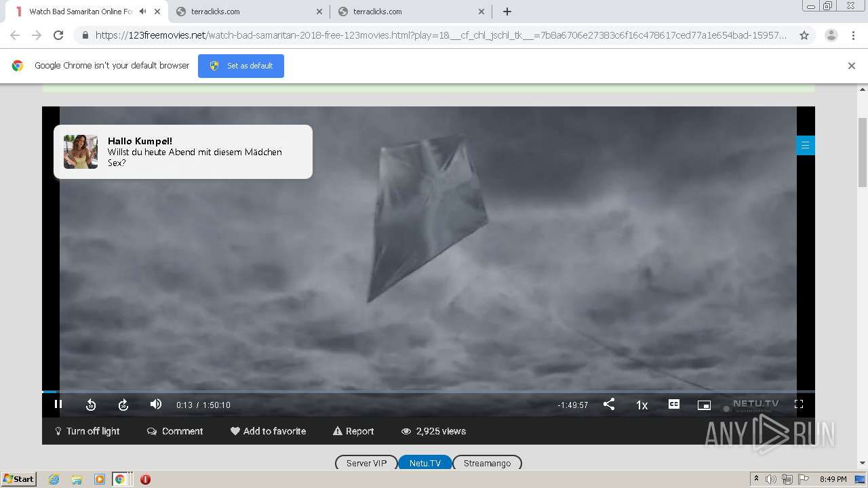Screen dimensions: 868x488
Task: Mute the Bad Samaritan tab audio
Action: (x=142, y=12)
